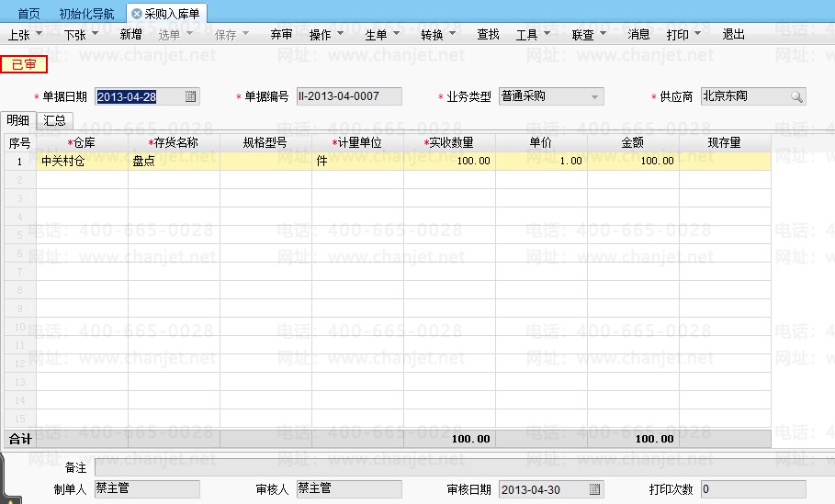The image size is (835, 504).
Task: Click the 合计 total row label
Action: coord(21,439)
